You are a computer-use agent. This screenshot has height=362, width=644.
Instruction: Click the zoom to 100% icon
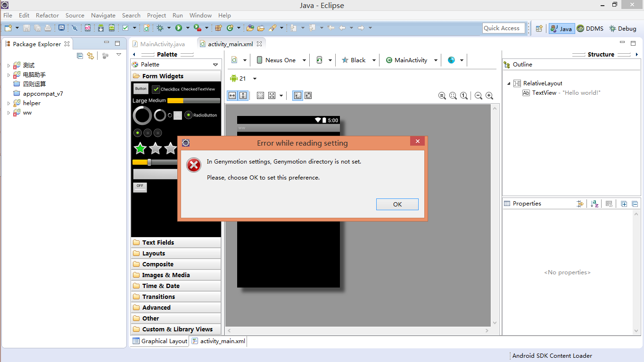[x=464, y=96]
